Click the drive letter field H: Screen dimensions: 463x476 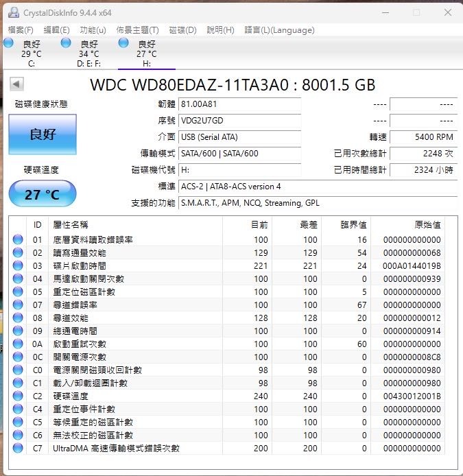click(240, 169)
